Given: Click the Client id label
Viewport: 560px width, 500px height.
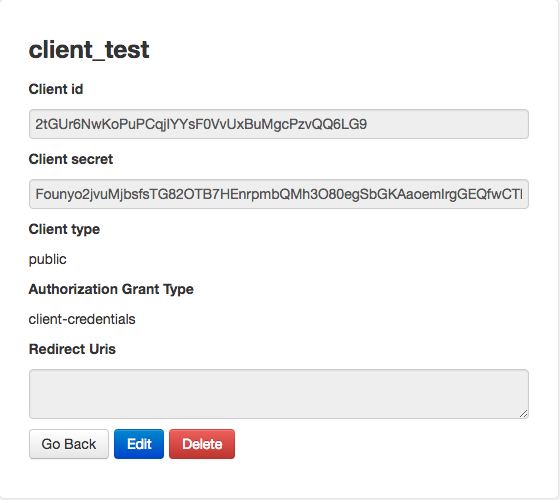Looking at the screenshot, I should [x=56, y=89].
